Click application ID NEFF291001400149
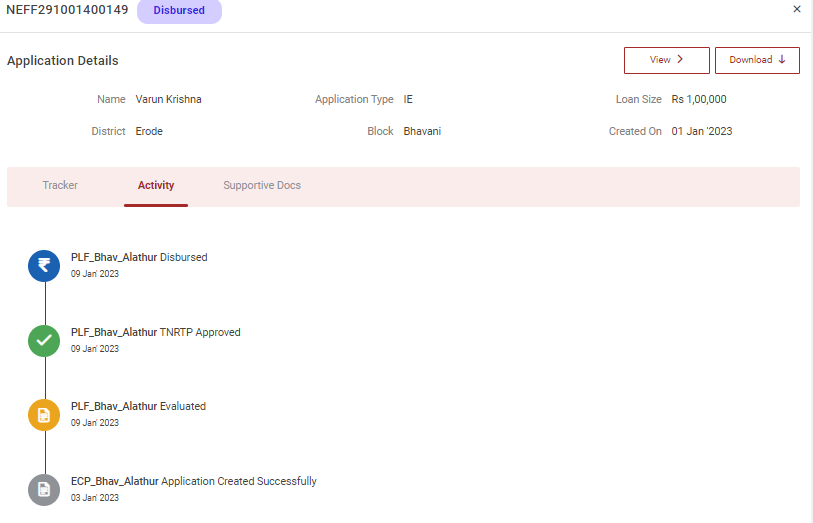 point(67,10)
